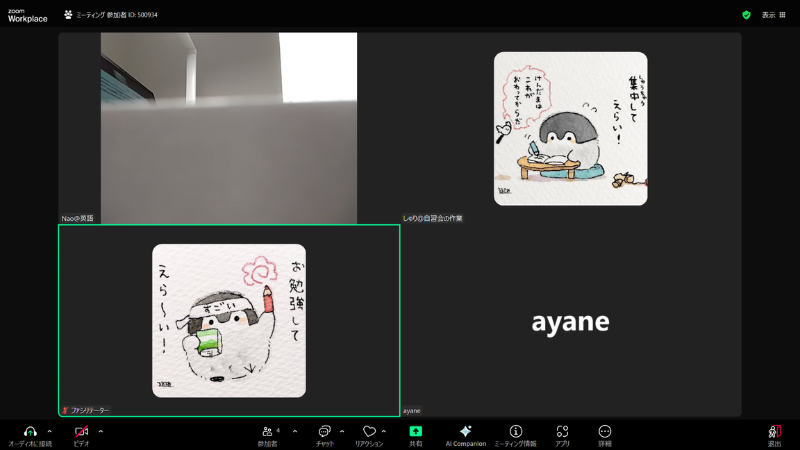
Task: Click the Zoom Workplace logo
Action: 28,15
